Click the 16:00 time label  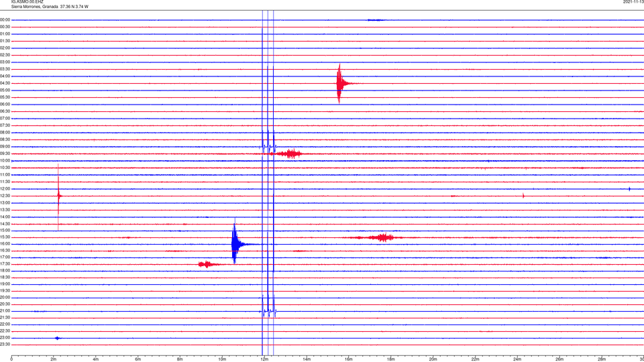pos(5,244)
